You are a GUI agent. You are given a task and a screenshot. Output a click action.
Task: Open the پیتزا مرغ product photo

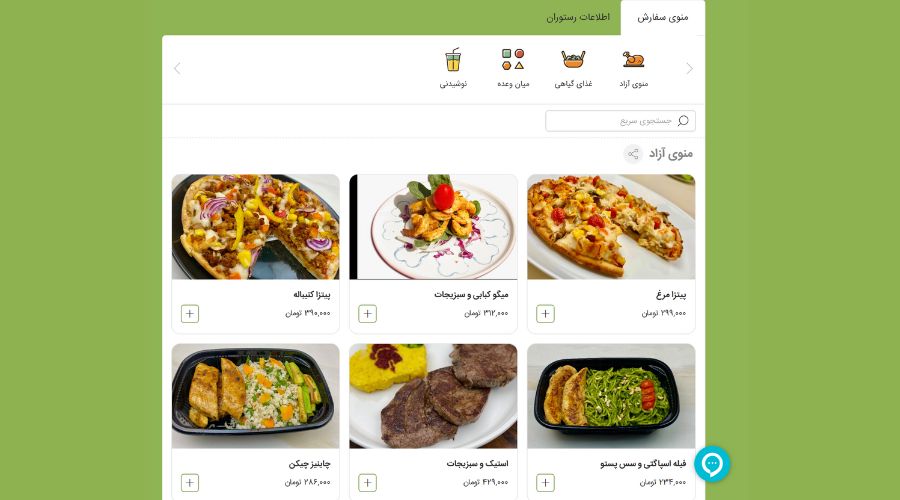(x=611, y=227)
